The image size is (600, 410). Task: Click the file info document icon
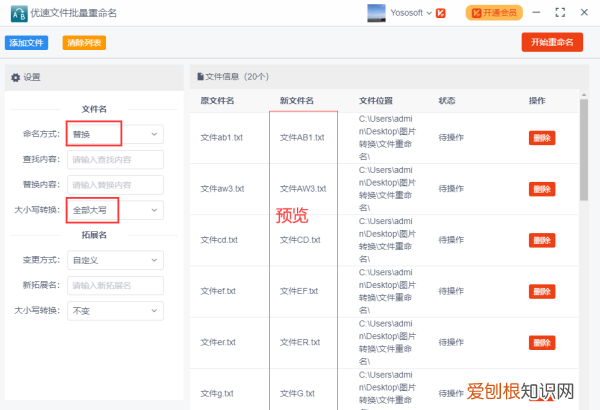pos(200,76)
